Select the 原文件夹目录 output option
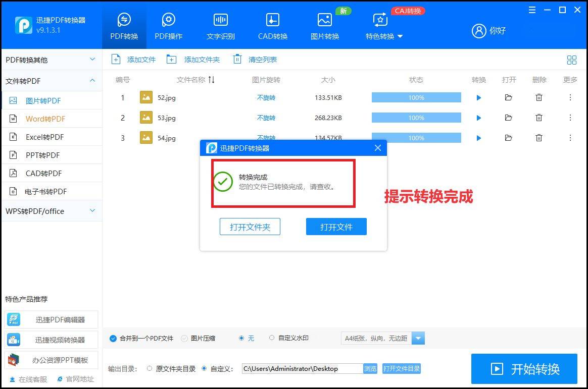The width and height of the screenshot is (588, 389). click(x=150, y=368)
